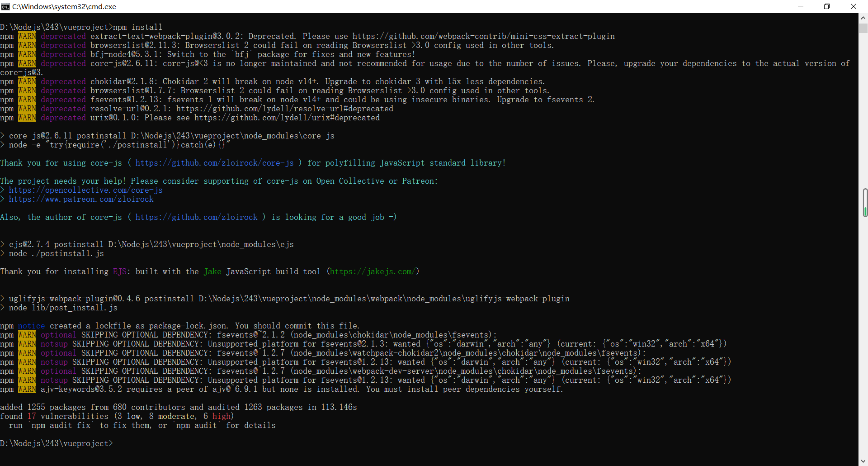868x466 pixels.
Task: Click the title text C:\Windows\system32\cmd.exe
Action: 64,6
